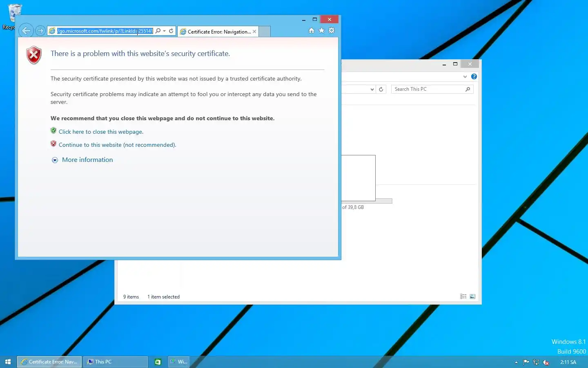
Task: Click the drive capacity bar showing 39,8 GB
Action: coord(384,201)
